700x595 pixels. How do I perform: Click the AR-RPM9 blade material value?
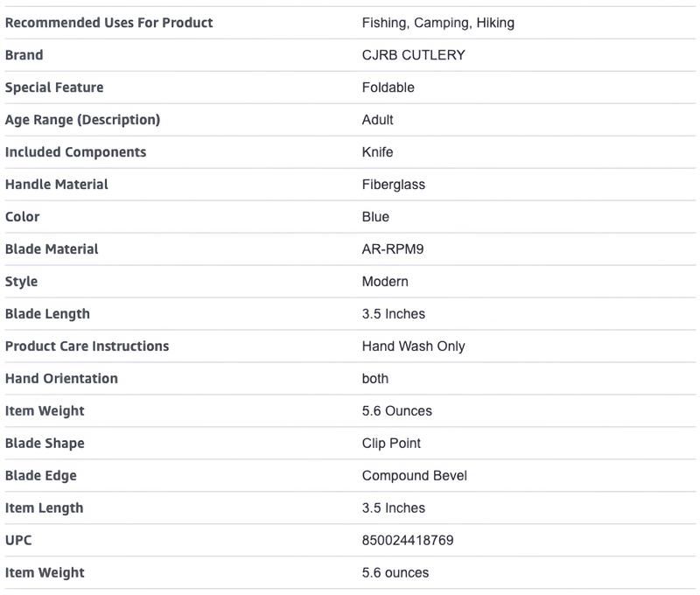tap(392, 249)
